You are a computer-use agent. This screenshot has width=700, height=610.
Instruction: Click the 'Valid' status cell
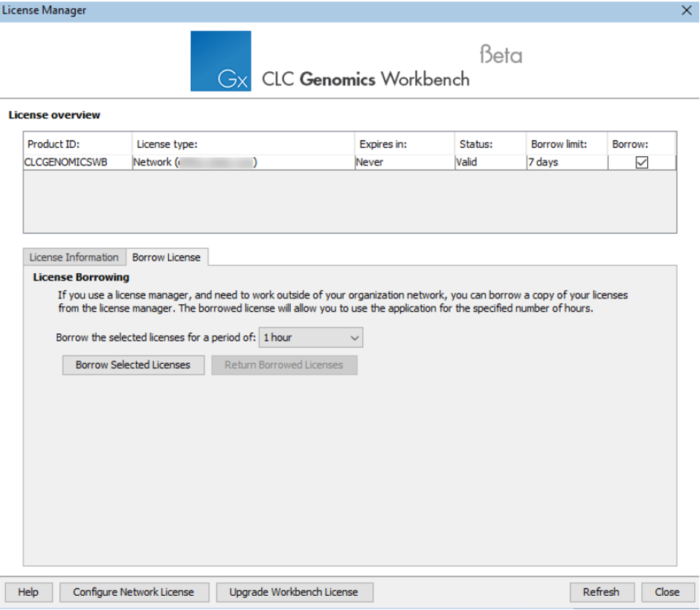pyautogui.click(x=491, y=162)
